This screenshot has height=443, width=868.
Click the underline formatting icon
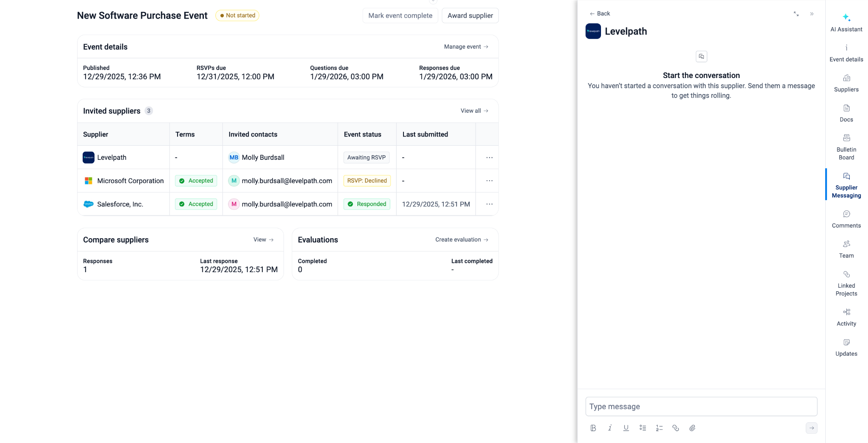[626, 428]
